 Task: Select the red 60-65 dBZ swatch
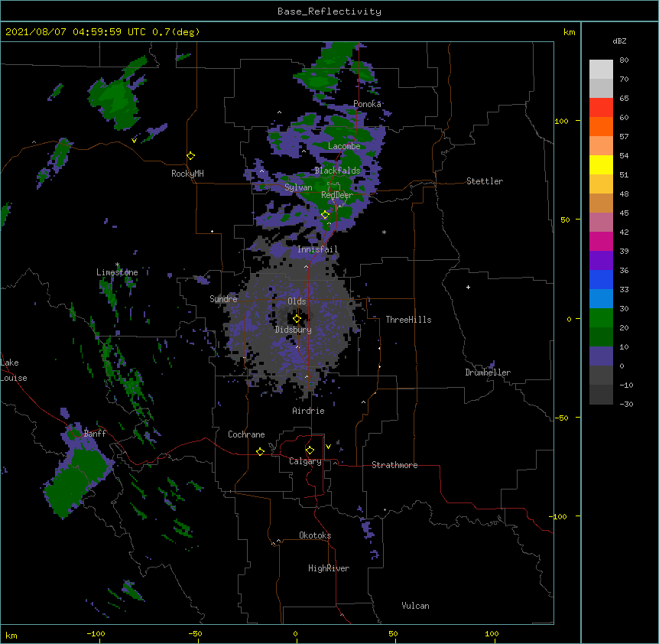601,108
